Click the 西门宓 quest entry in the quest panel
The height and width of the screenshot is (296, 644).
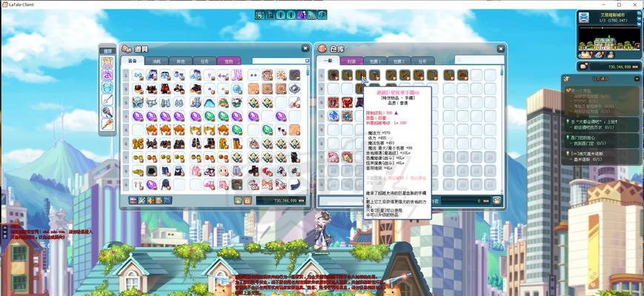(x=602, y=141)
